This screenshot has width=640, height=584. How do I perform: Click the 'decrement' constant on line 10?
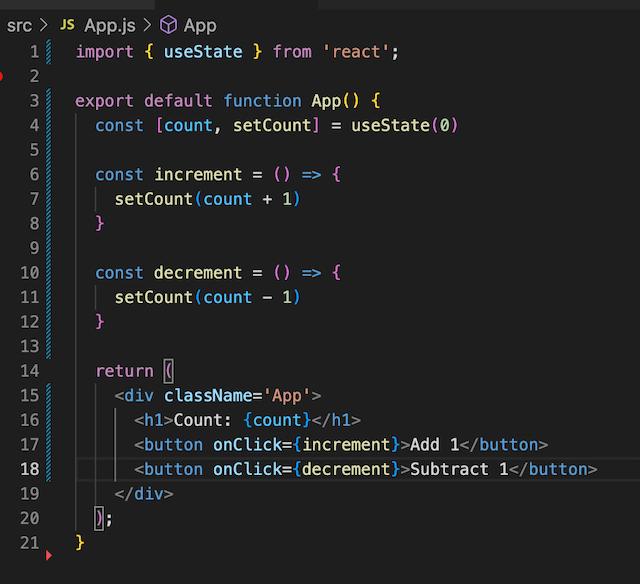pos(198,273)
